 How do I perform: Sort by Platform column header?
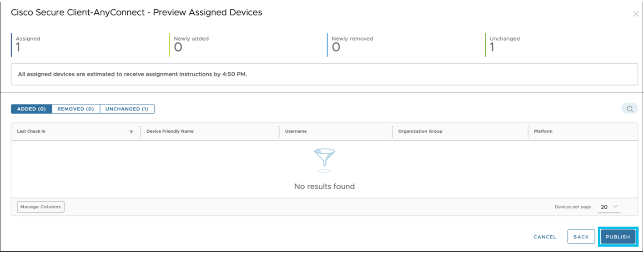coord(543,131)
